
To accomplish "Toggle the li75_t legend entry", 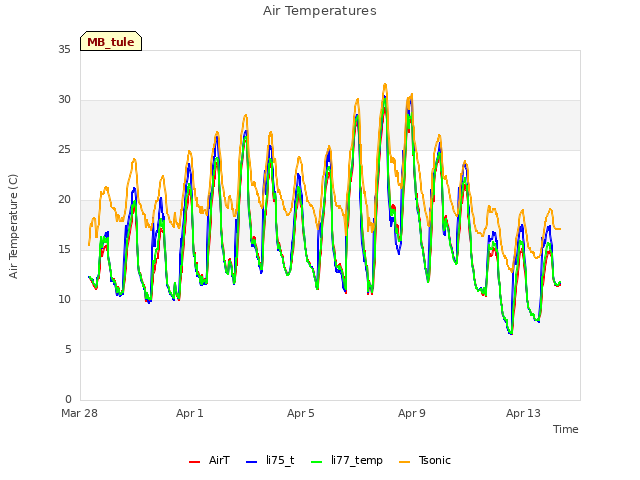I will click(270, 460).
